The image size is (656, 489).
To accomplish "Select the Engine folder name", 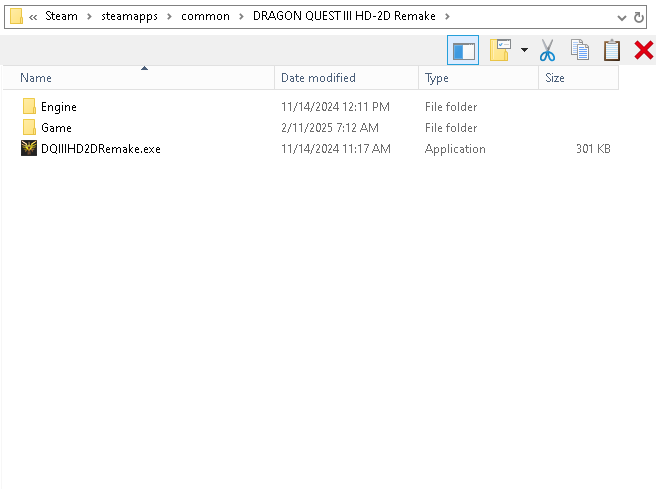I will pyautogui.click(x=59, y=107).
